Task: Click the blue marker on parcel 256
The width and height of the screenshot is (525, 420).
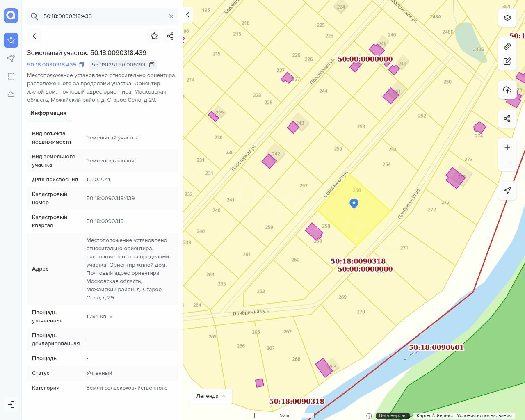Action: click(354, 203)
